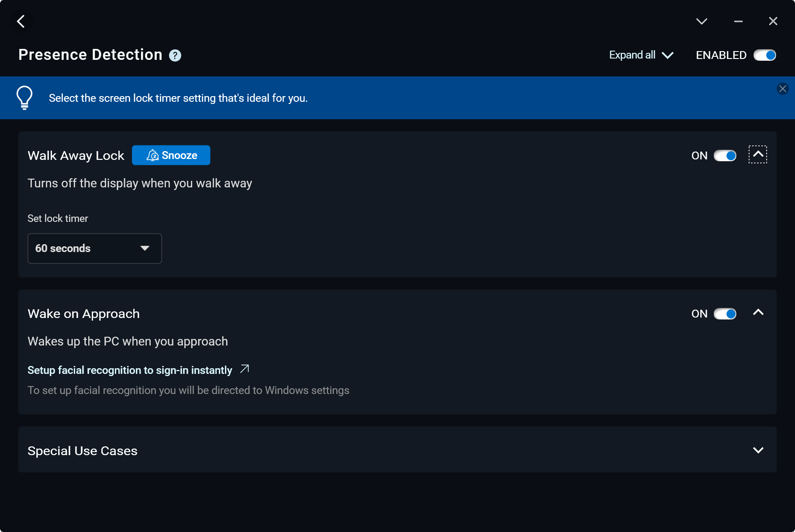Turn off Wake on Approach toggle
Viewport: 795px width, 532px height.
(x=725, y=314)
